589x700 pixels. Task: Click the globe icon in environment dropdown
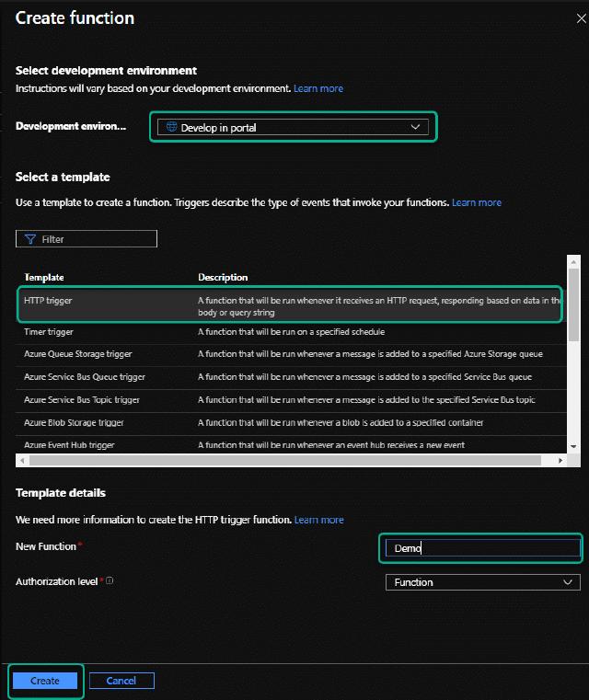coord(170,128)
